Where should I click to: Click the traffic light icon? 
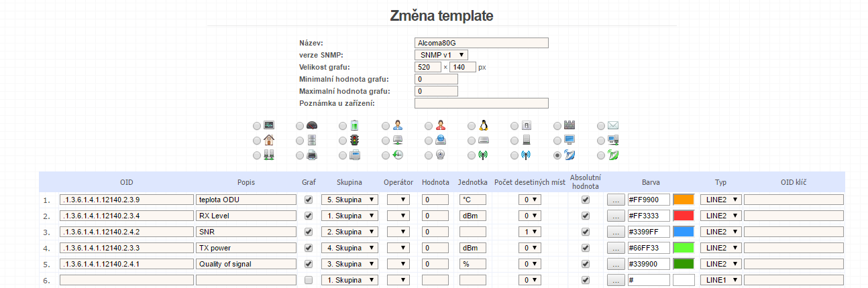354,140
